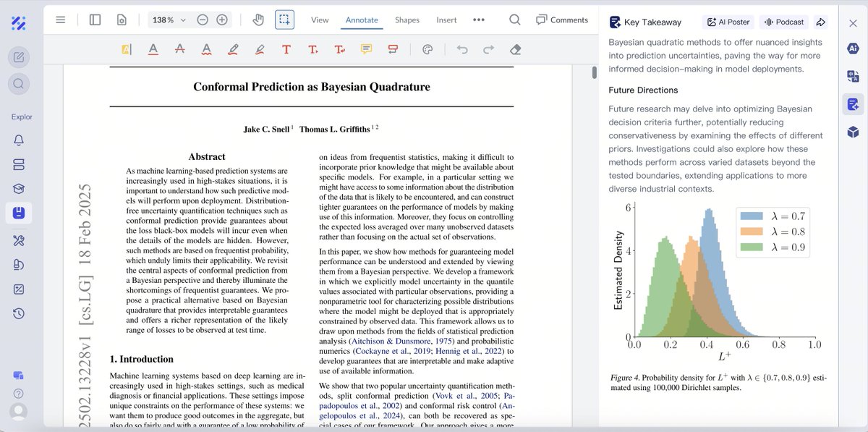Select the hand pan tool
Viewport: 868px width, 432px height.
(258, 20)
